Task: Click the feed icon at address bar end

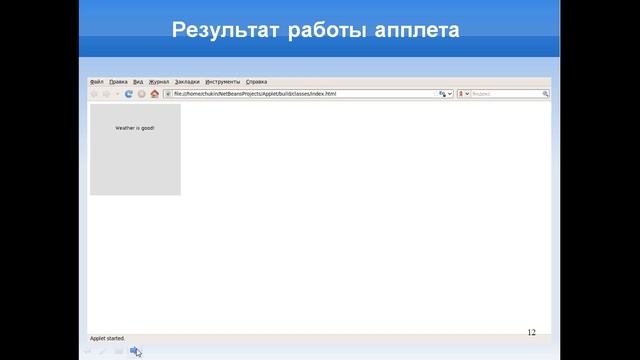Action: click(442, 94)
